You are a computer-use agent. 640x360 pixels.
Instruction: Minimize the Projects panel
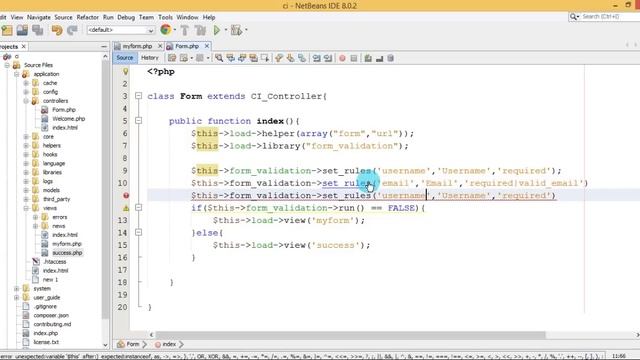(104, 47)
